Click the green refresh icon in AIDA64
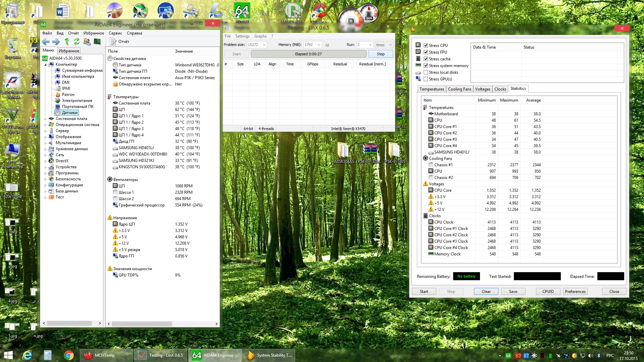The height and width of the screenshot is (362, 644). 77,42
